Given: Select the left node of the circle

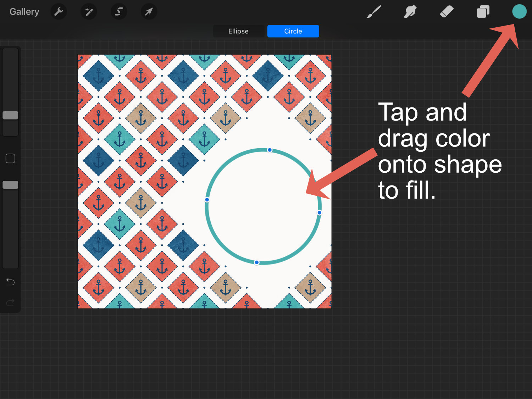Looking at the screenshot, I should point(207,200).
